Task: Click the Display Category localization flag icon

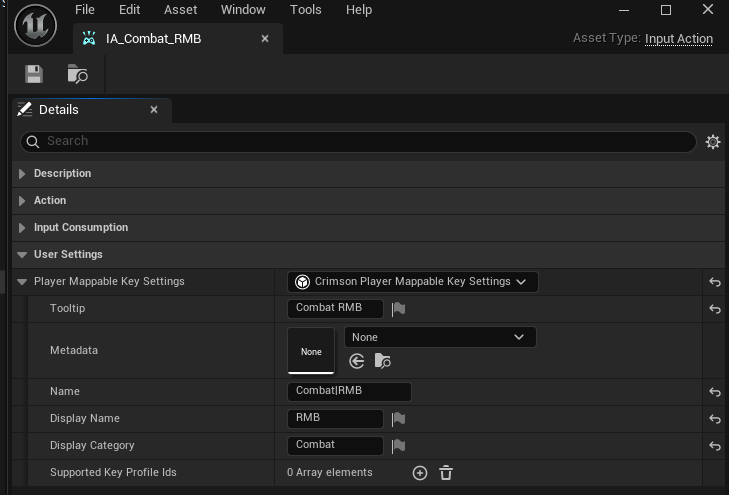Action: [398, 446]
